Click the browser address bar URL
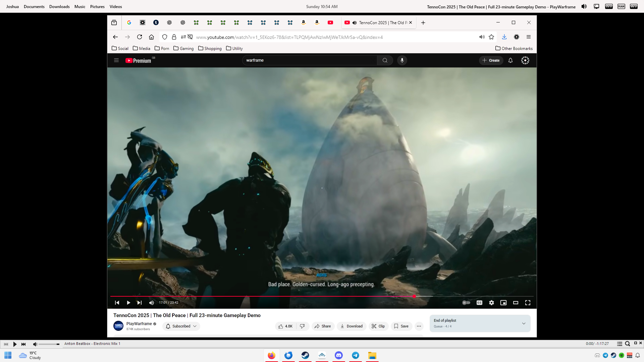The image size is (644, 362). (x=289, y=37)
